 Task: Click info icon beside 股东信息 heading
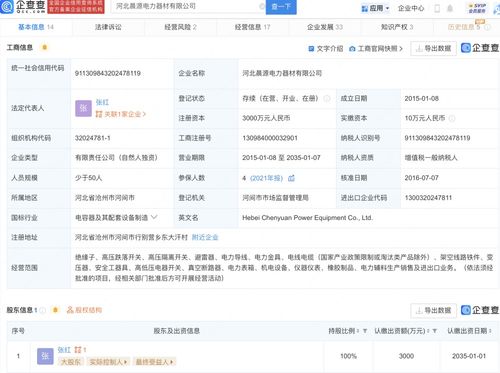pos(42,310)
